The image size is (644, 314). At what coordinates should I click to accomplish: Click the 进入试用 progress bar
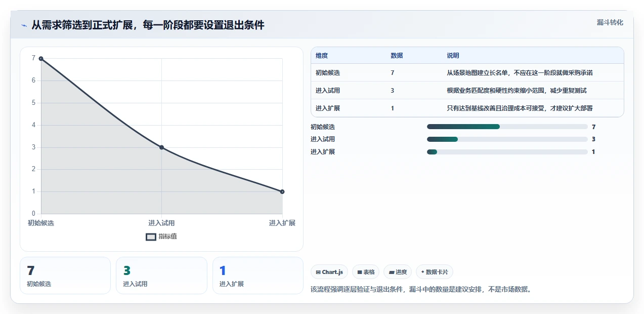coord(507,139)
